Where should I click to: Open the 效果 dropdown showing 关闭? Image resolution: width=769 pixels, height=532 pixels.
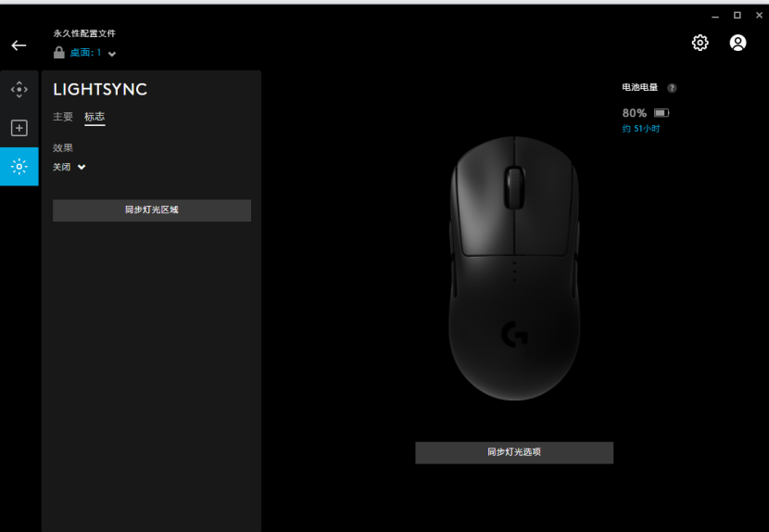(x=69, y=167)
